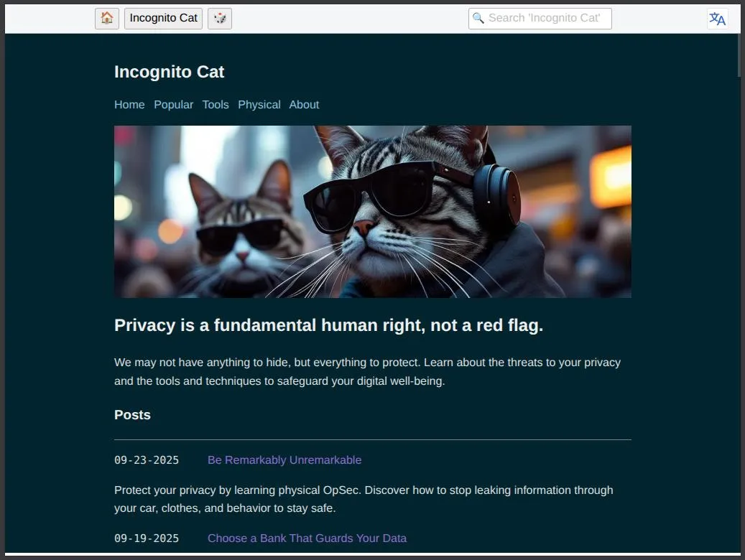This screenshot has width=745, height=560.
Task: Click the random article dice icon
Action: (220, 19)
